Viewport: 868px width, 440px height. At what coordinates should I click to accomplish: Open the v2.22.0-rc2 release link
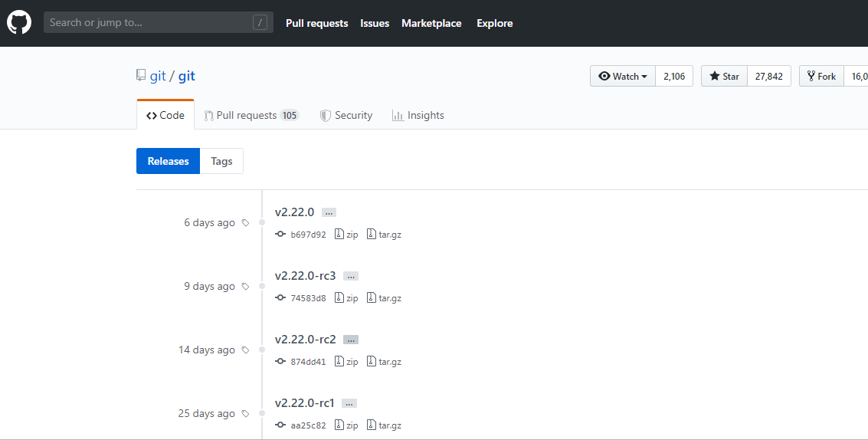tap(305, 340)
